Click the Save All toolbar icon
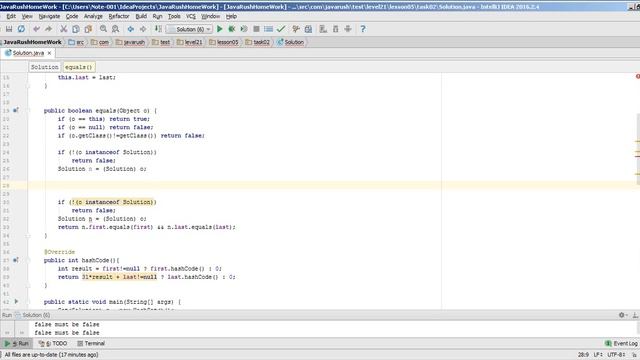 coord(9,29)
